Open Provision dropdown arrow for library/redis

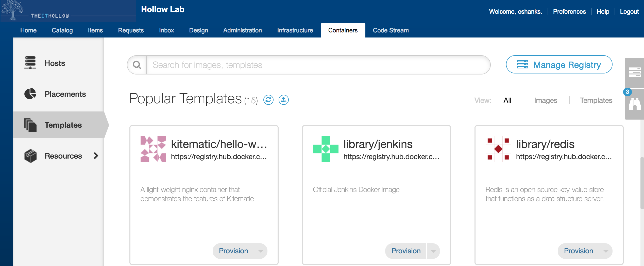[x=606, y=251]
